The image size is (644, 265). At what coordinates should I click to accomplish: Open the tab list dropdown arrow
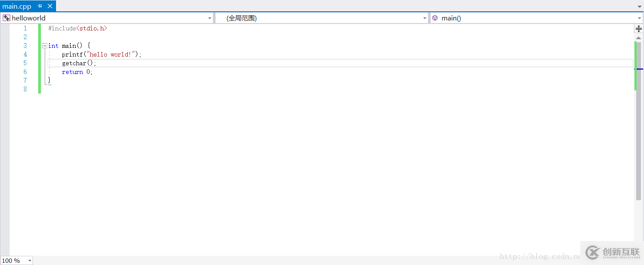[x=639, y=7]
